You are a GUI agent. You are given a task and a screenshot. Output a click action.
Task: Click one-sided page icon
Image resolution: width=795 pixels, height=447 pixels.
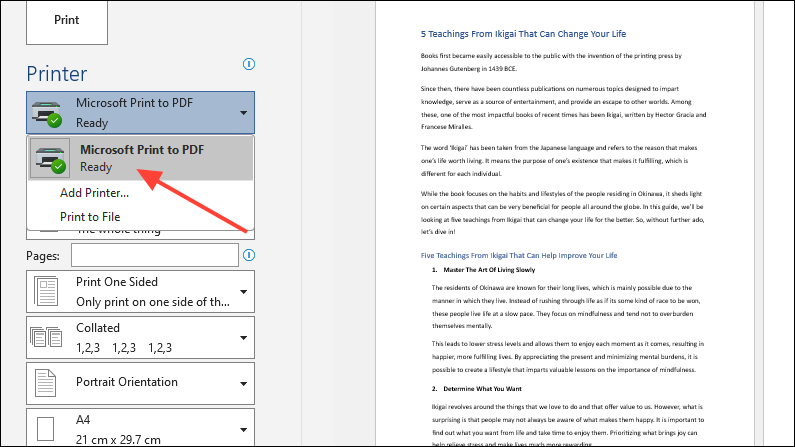pos(46,291)
